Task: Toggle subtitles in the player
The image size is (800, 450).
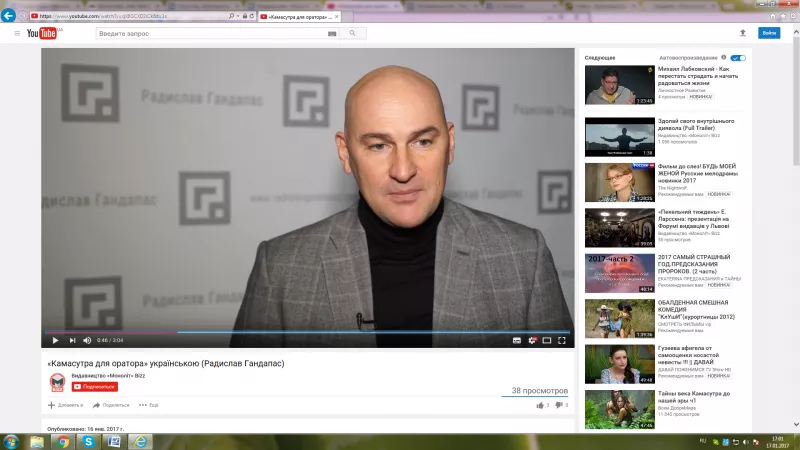Action: pos(517,340)
